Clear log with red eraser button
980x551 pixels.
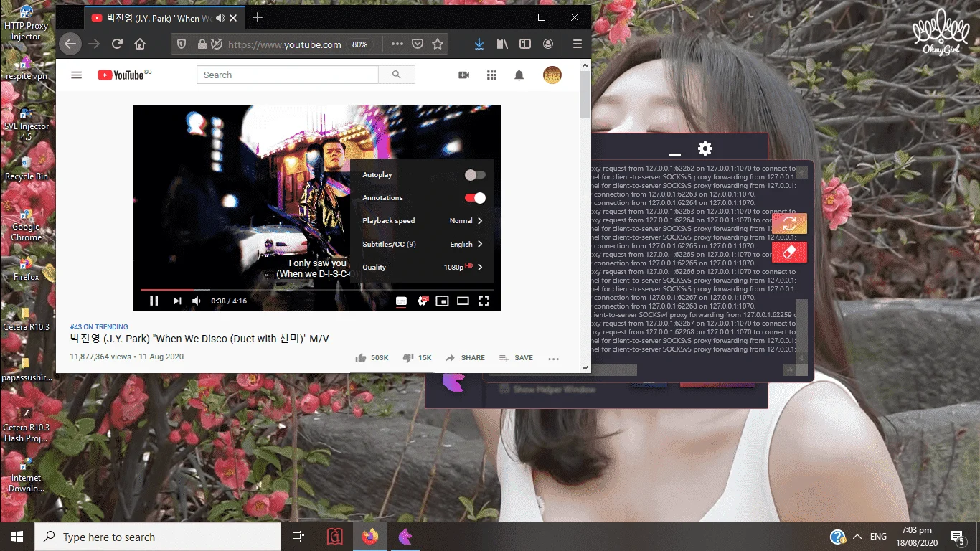point(789,252)
